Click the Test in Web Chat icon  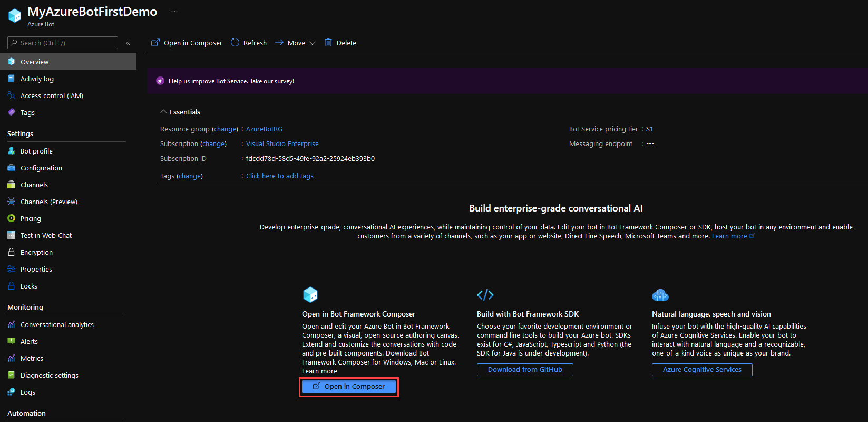[x=12, y=235]
